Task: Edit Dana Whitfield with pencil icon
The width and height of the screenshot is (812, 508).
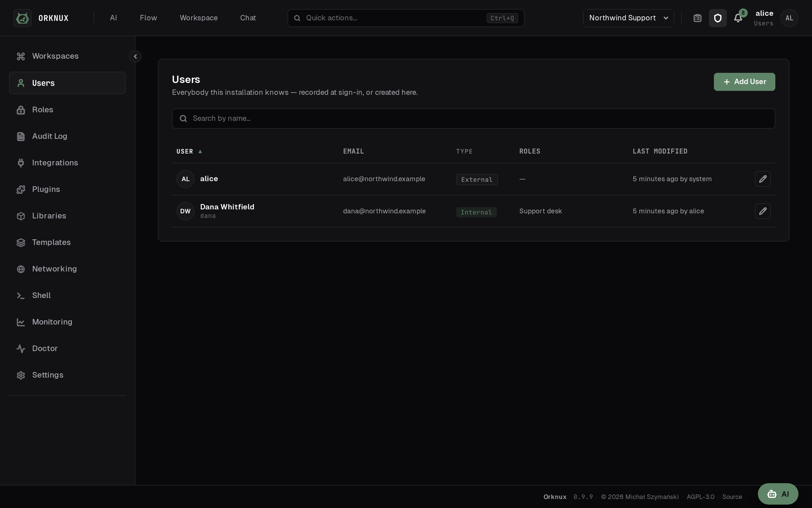Action: 763,211
